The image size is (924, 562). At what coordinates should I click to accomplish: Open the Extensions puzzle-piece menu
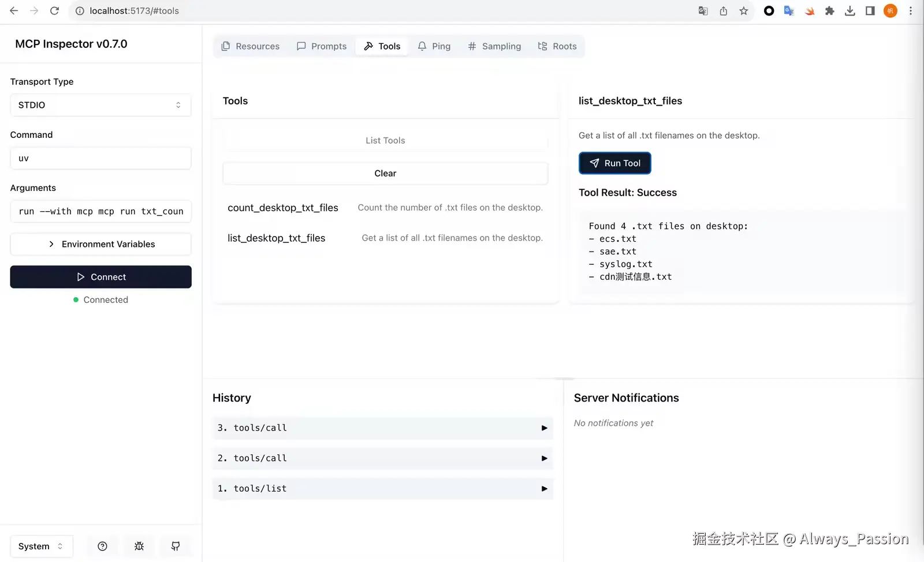coord(830,11)
